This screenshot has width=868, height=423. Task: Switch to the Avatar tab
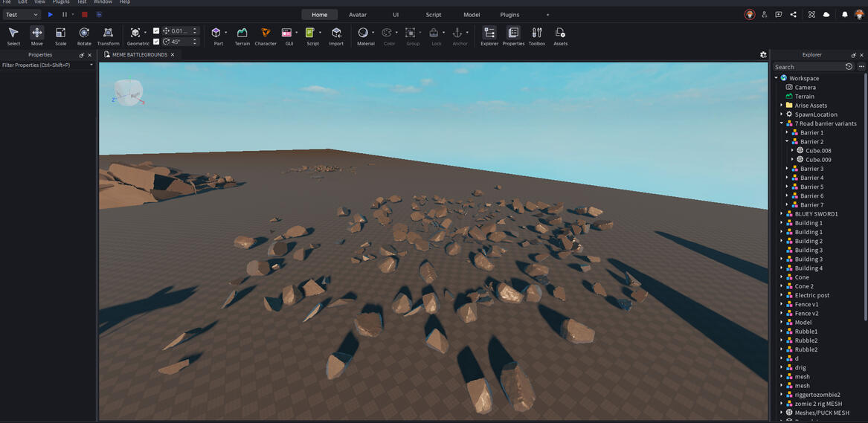pos(358,14)
